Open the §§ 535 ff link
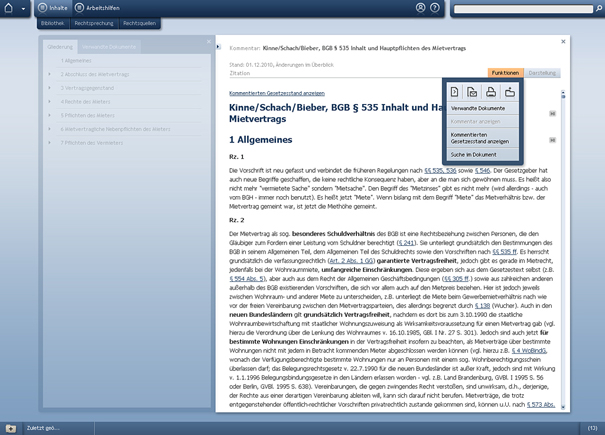This screenshot has height=435, width=605. click(x=504, y=252)
